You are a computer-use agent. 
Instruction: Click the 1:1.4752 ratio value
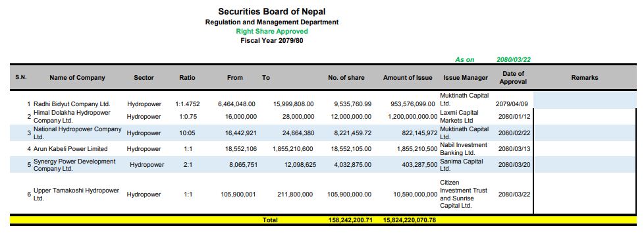[187, 104]
